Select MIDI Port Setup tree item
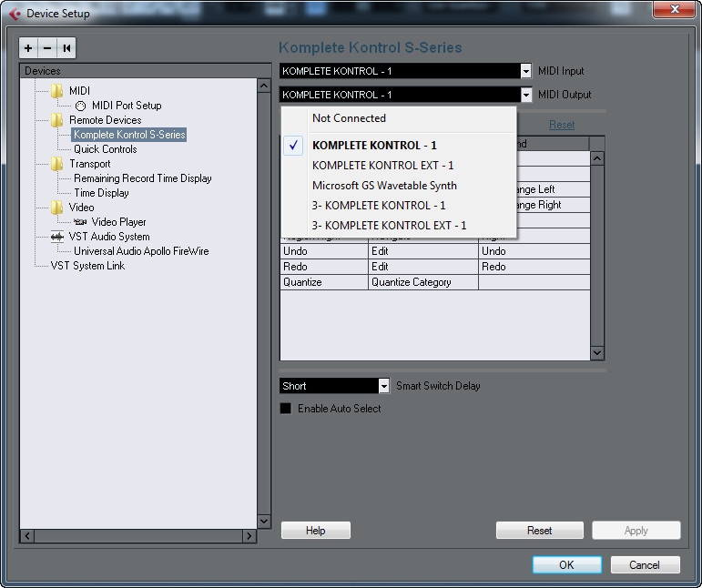 click(127, 106)
